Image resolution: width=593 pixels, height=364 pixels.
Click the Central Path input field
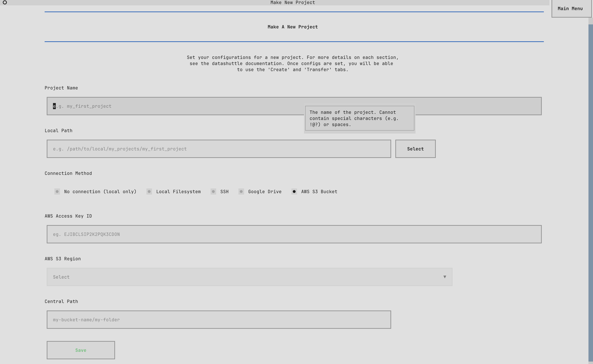click(219, 320)
